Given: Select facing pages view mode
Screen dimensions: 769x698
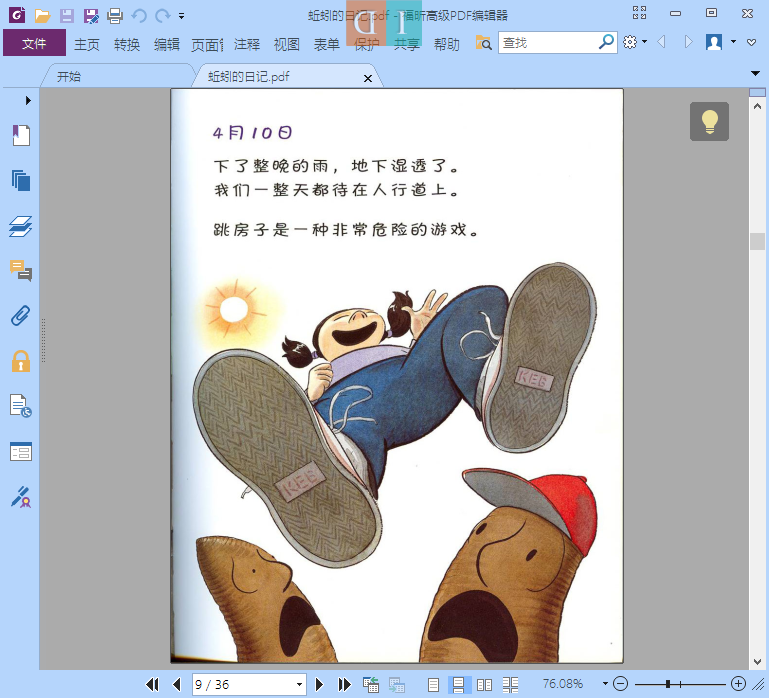Looking at the screenshot, I should 485,684.
